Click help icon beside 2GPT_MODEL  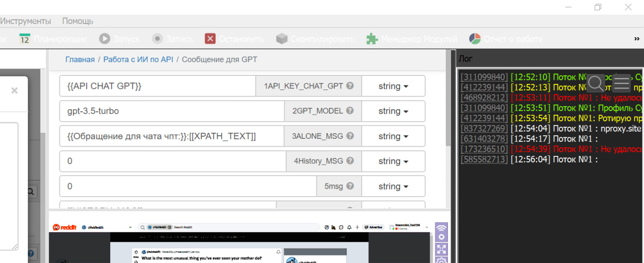[x=350, y=111]
